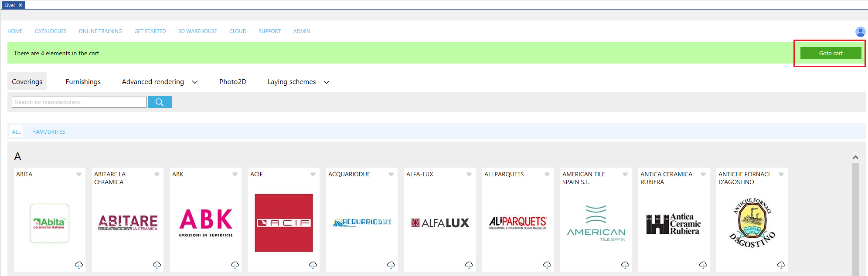868x276 pixels.
Task: Open the ABITARE logo thumbnail
Action: (x=128, y=223)
